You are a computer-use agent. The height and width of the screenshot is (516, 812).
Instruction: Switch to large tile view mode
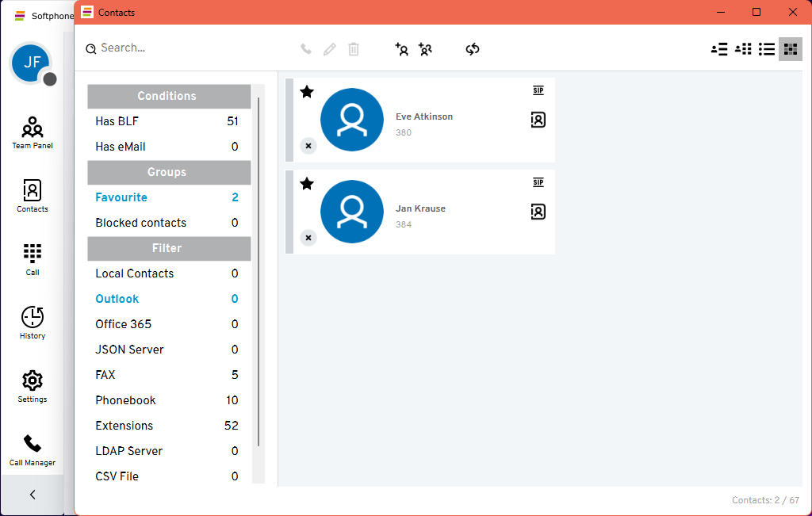790,49
